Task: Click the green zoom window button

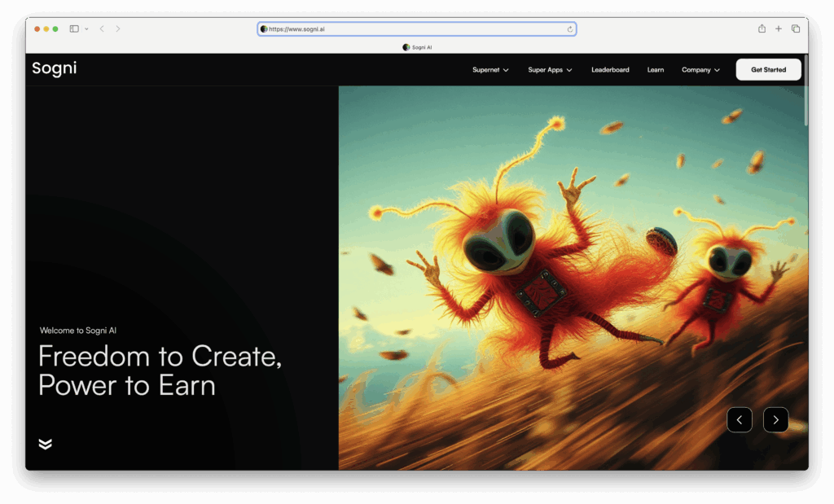Action: [55, 28]
